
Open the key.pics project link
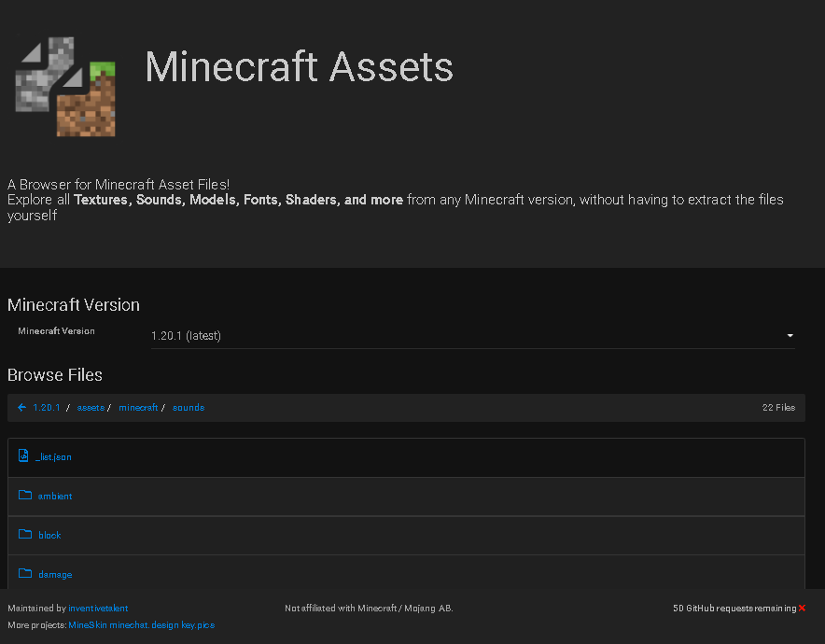[198, 625]
